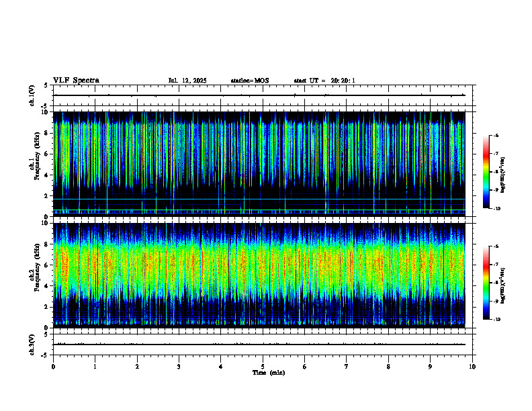Click the time axis tick label "2"
The width and height of the screenshot is (532, 411).
[x=137, y=367]
